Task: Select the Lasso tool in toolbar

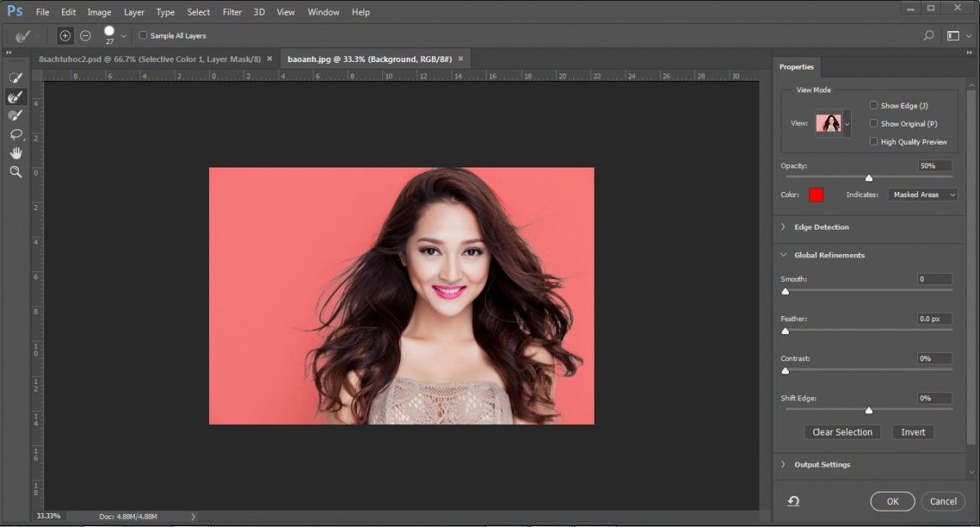Action: coord(15,134)
